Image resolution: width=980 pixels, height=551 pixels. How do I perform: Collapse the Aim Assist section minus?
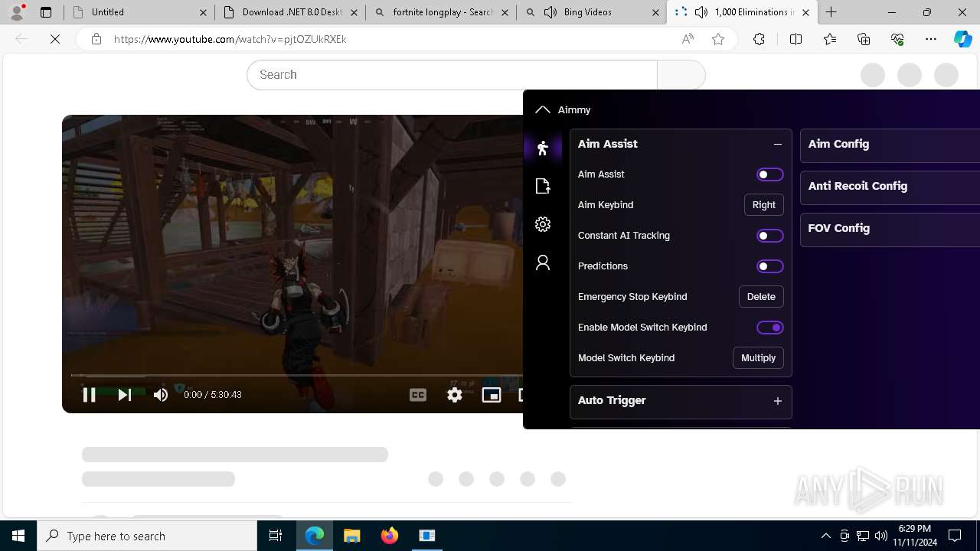[x=778, y=144]
